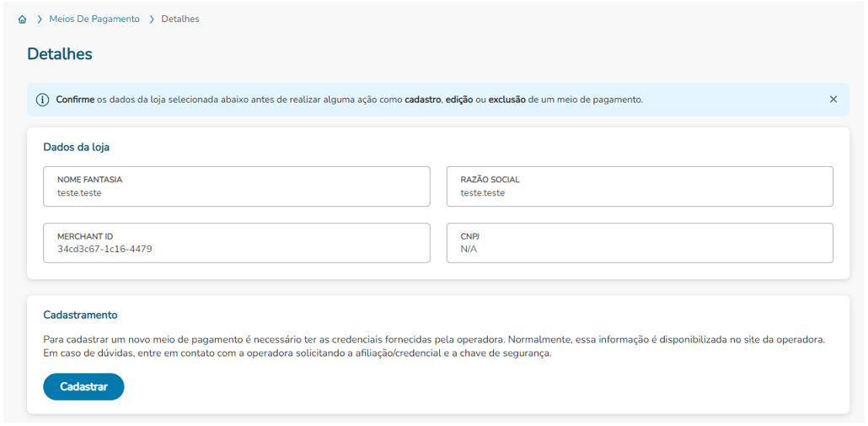Image resolution: width=868 pixels, height=426 pixels.
Task: Click the bold word Confirme in banner
Action: click(73, 100)
